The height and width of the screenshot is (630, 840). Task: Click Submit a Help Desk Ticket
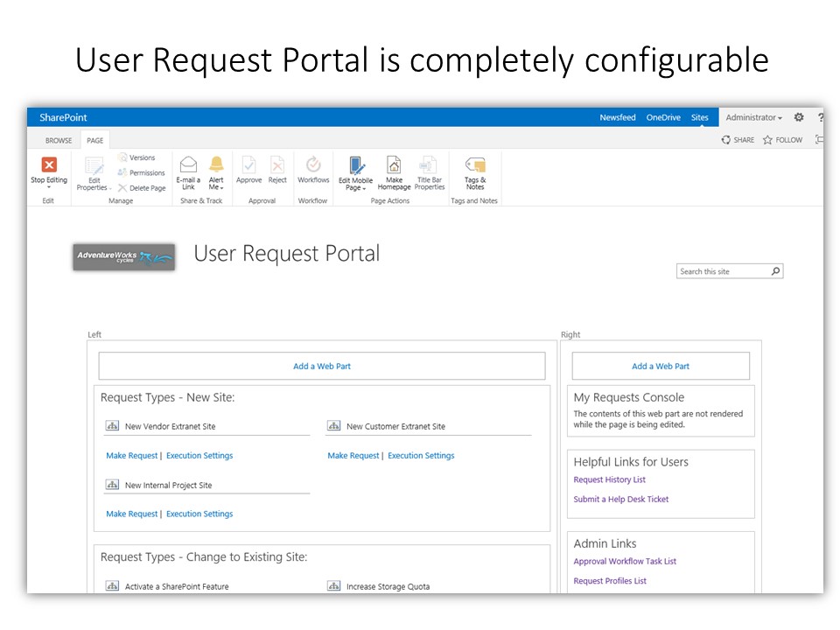point(621,499)
